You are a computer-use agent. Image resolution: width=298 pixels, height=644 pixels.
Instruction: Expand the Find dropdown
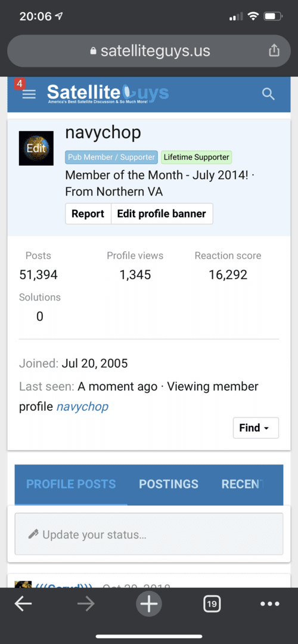tap(256, 428)
